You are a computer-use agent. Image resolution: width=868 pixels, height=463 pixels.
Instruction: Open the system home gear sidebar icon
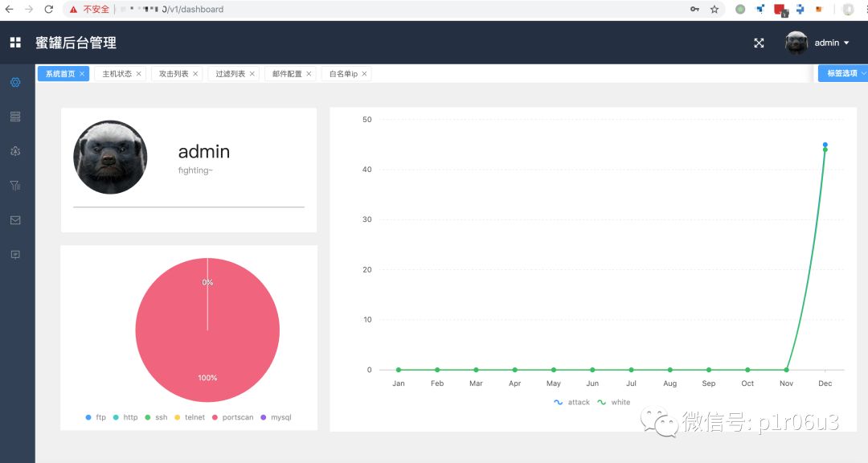coord(15,82)
